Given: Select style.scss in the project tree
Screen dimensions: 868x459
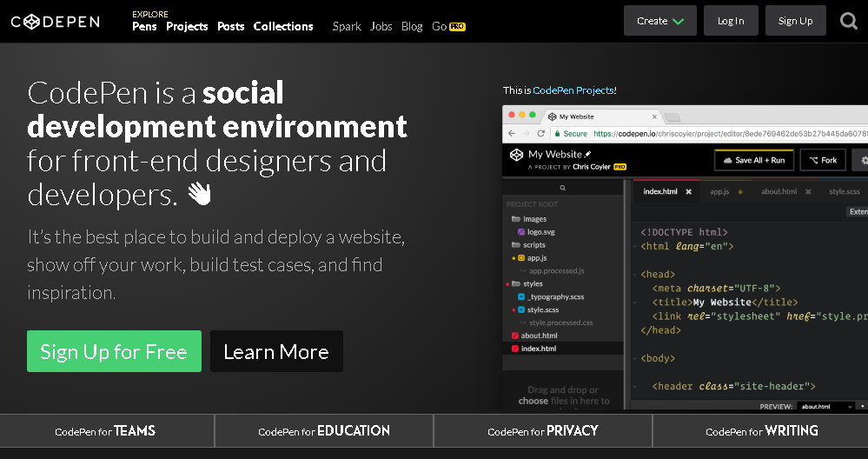Looking at the screenshot, I should pyautogui.click(x=543, y=309).
